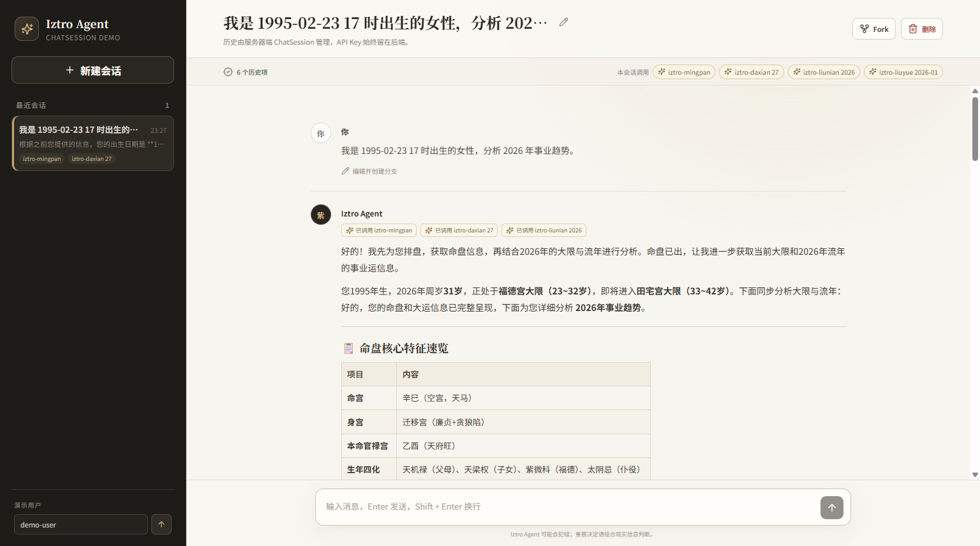The height and width of the screenshot is (546, 980).
Task: Click the 命宫 table row label
Action: 355,398
